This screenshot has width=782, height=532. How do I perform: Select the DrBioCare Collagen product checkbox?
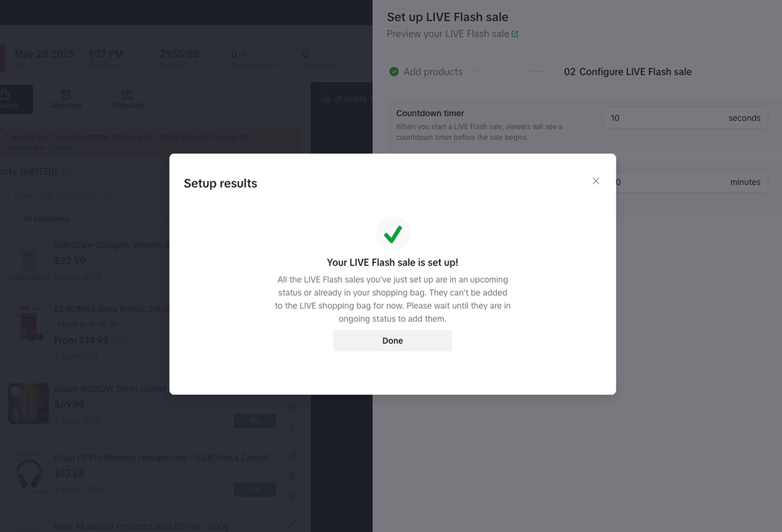[x=15, y=247]
